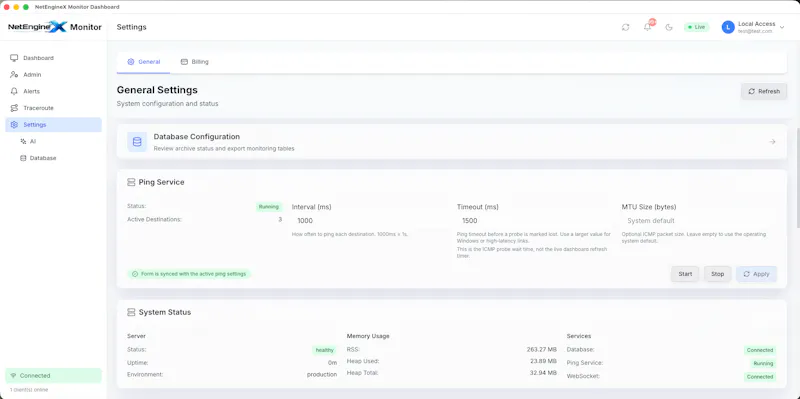This screenshot has height=399, width=800.
Task: Click the Admin user icon
Action: point(14,74)
